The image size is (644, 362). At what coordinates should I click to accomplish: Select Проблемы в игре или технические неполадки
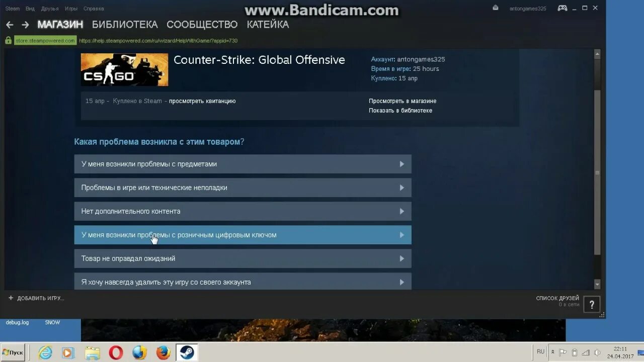pyautogui.click(x=243, y=188)
